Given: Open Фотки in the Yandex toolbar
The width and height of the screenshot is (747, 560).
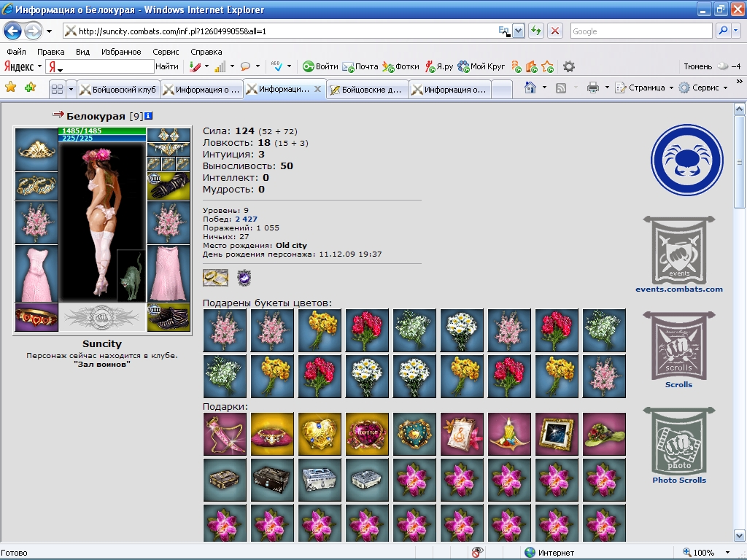Looking at the screenshot, I should [400, 66].
